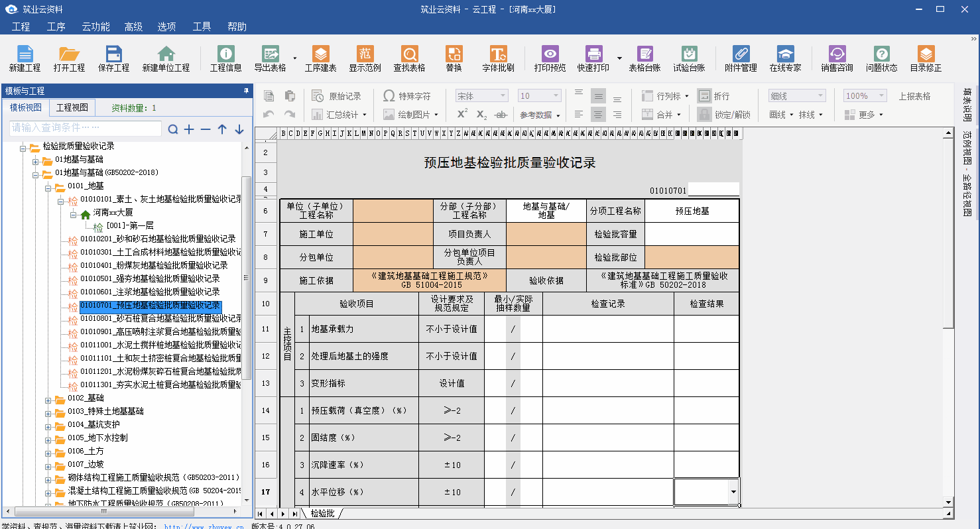Click the 新建工程 (New Project) icon
Viewport: 980px width, 529px height.
click(x=25, y=58)
